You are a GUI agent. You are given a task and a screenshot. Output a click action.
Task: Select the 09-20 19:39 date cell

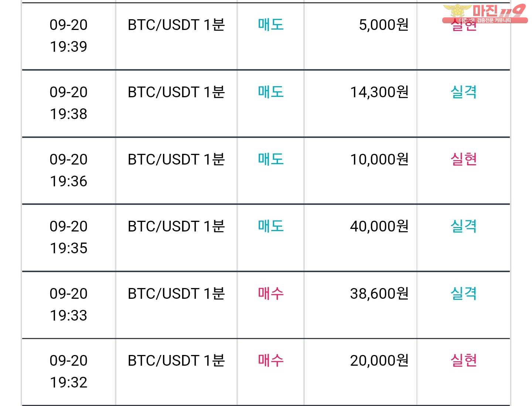tap(69, 36)
